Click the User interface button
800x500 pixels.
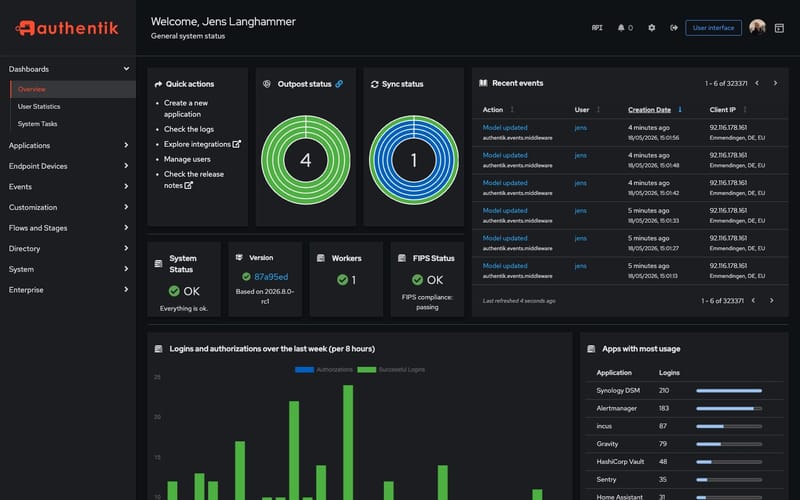click(713, 28)
